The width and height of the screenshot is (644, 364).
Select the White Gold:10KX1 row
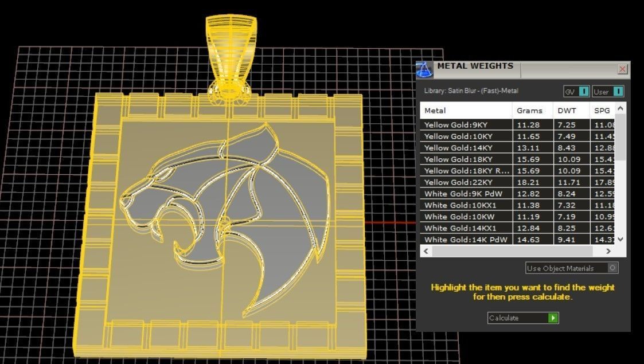tap(517, 205)
